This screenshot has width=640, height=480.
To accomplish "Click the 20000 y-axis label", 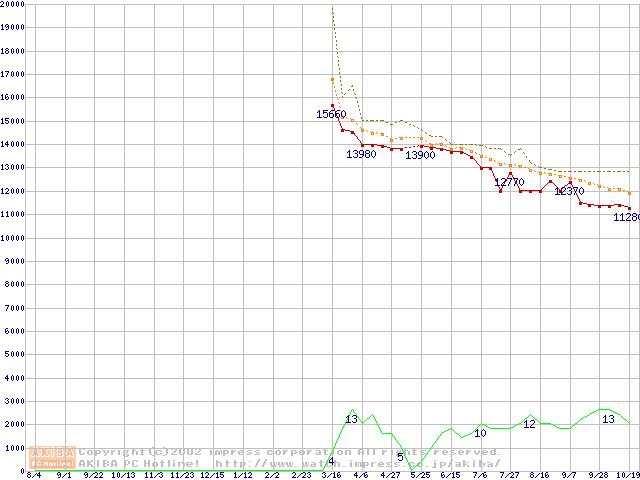I will [13, 4].
